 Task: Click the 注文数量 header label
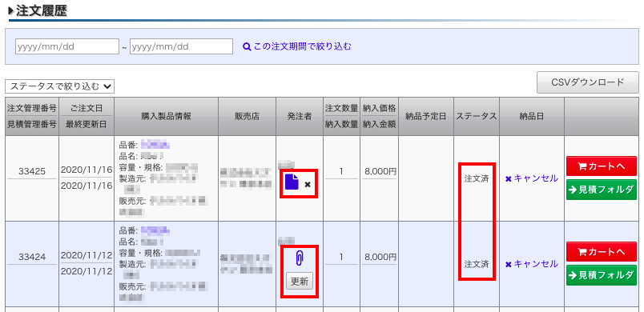[342, 109]
